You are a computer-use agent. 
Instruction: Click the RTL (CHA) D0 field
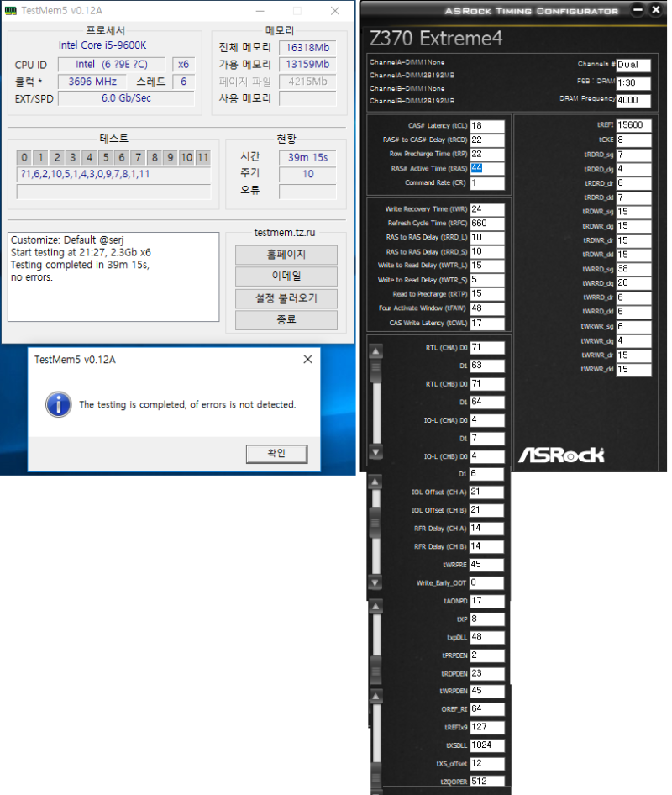[x=487, y=348]
